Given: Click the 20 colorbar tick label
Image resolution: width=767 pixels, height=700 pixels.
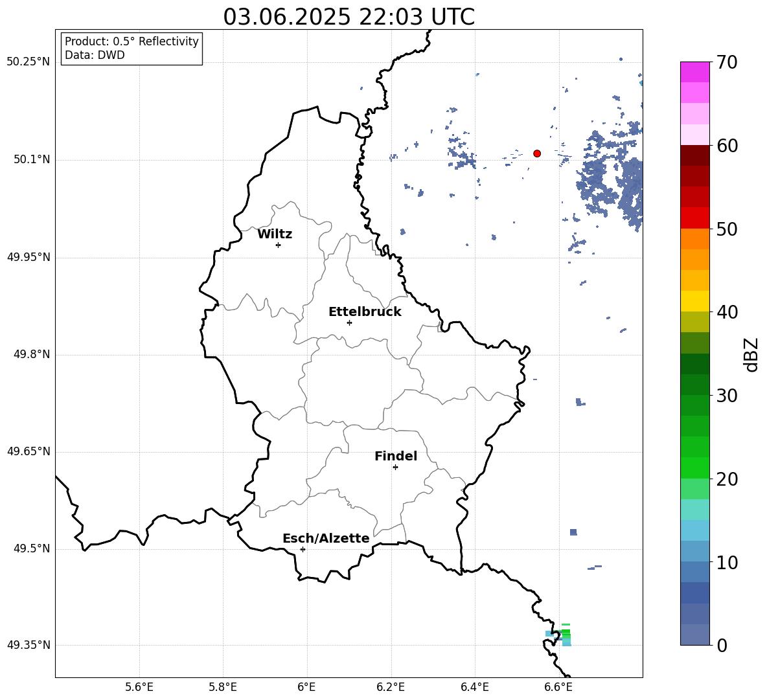Looking at the screenshot, I should click(x=727, y=479).
